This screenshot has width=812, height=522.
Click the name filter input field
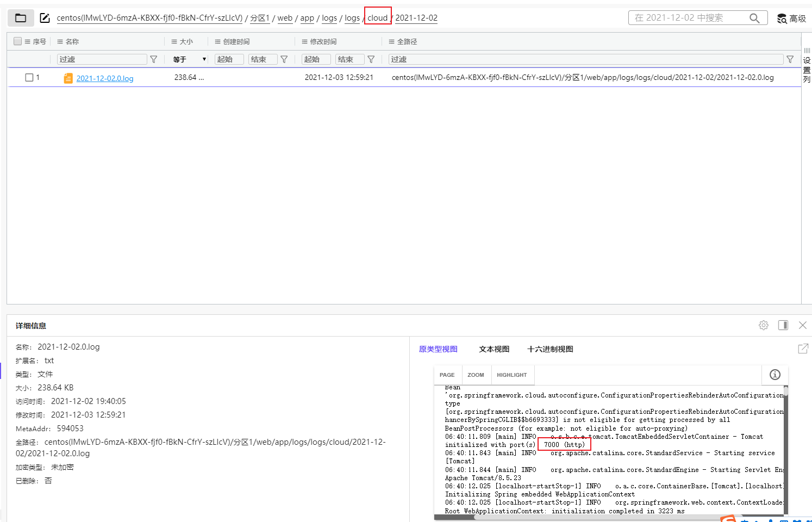click(102, 59)
